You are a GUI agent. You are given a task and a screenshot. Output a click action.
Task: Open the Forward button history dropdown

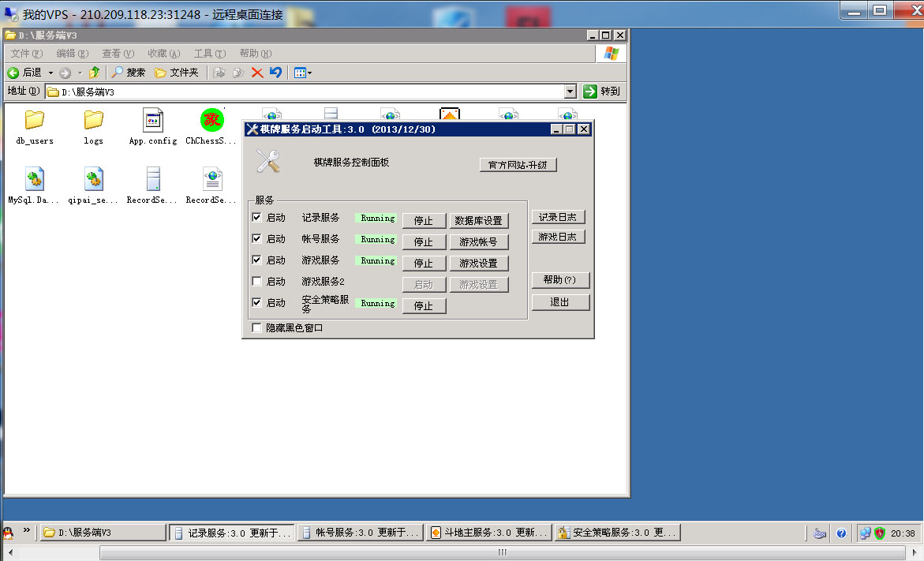tap(80, 73)
